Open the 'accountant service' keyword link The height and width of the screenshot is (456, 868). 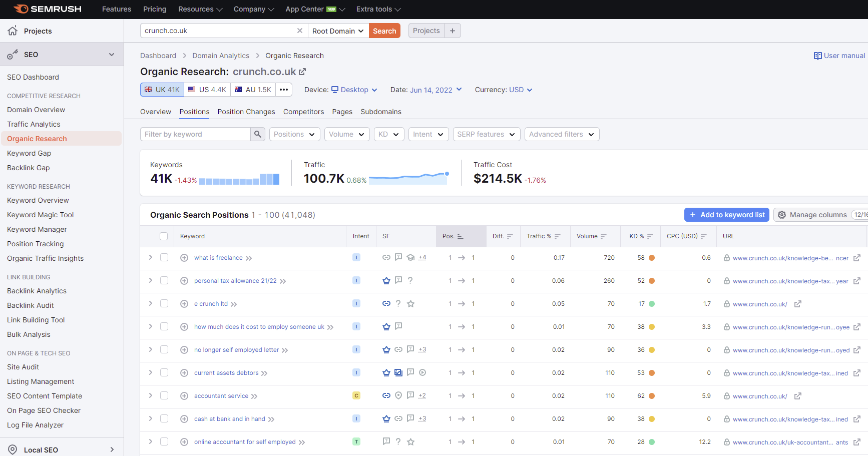coord(221,396)
